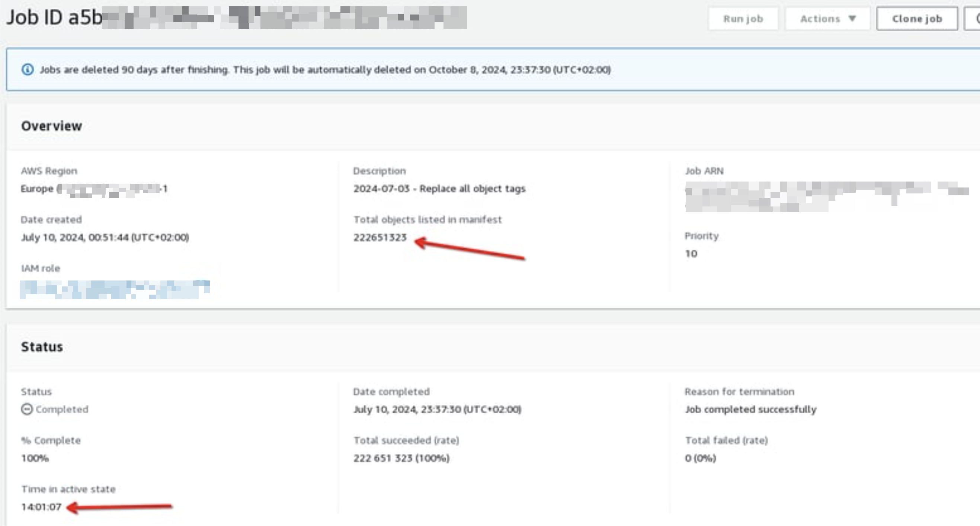Image resolution: width=980 pixels, height=526 pixels.
Task: Click the info icon in deletion banner
Action: point(28,70)
